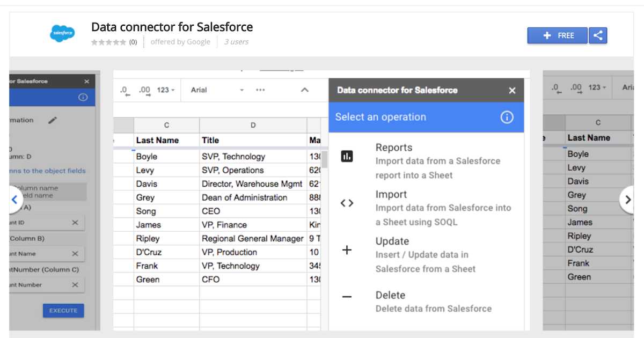Click info icon beside Select an operation
Image resolution: width=644 pixels, height=338 pixels.
click(x=507, y=117)
